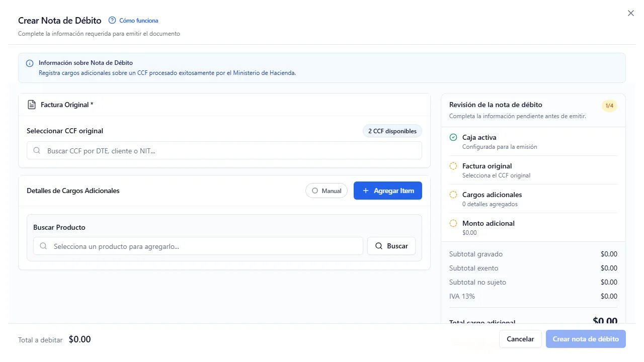
Task: Click the Seleccionar CCF original label
Action: point(65,131)
